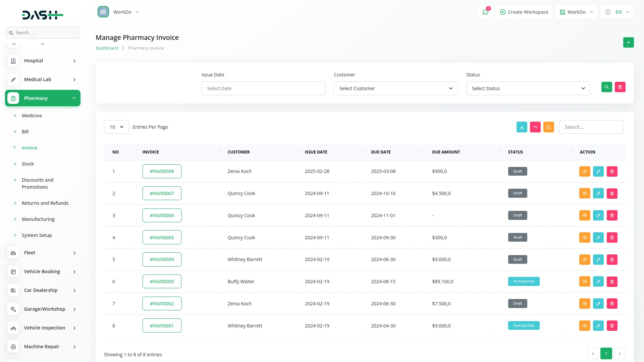
Task: Click the green filter search icon button
Action: 606,87
